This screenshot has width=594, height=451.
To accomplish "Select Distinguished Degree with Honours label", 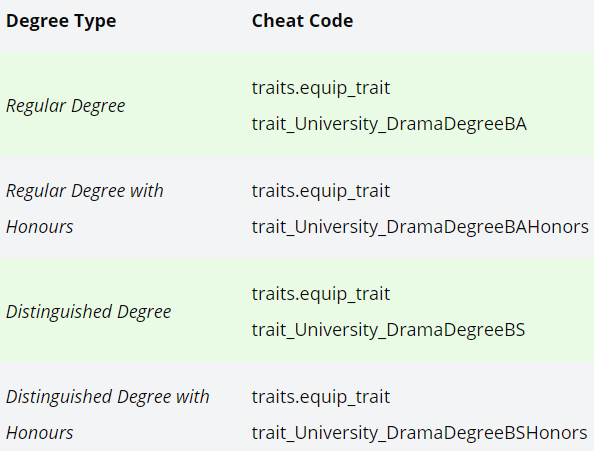I will click(x=108, y=414).
